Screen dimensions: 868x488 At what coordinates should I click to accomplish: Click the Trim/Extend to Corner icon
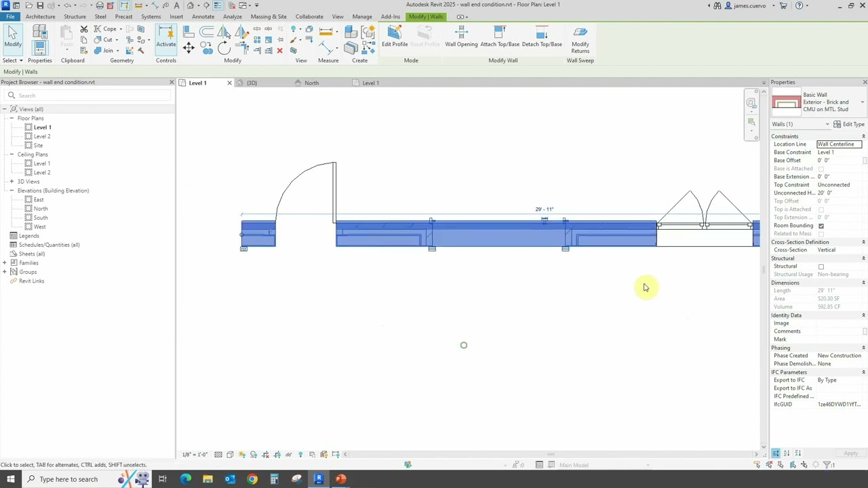(x=242, y=47)
